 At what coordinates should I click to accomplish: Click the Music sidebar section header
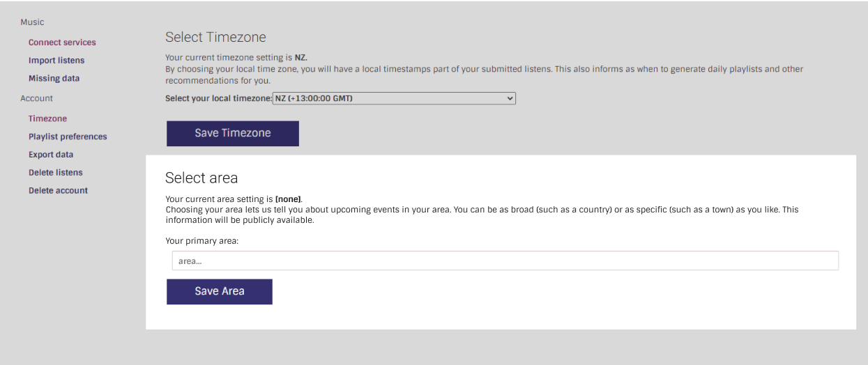pyautogui.click(x=32, y=22)
